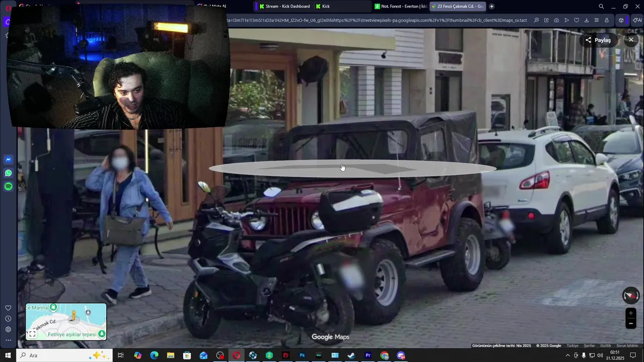Open Google Chrome from the taskbar
The image size is (644, 362).
point(384,355)
